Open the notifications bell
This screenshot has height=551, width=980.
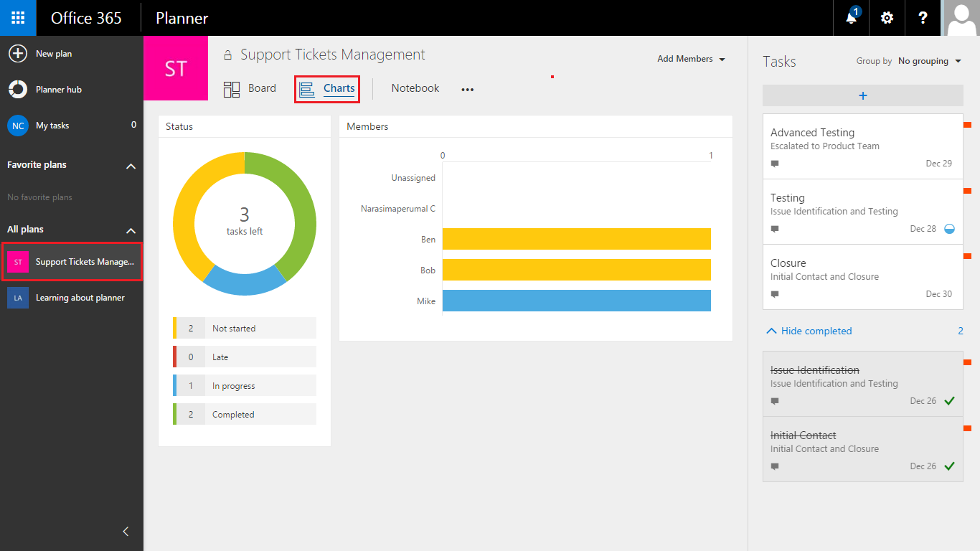[851, 18]
